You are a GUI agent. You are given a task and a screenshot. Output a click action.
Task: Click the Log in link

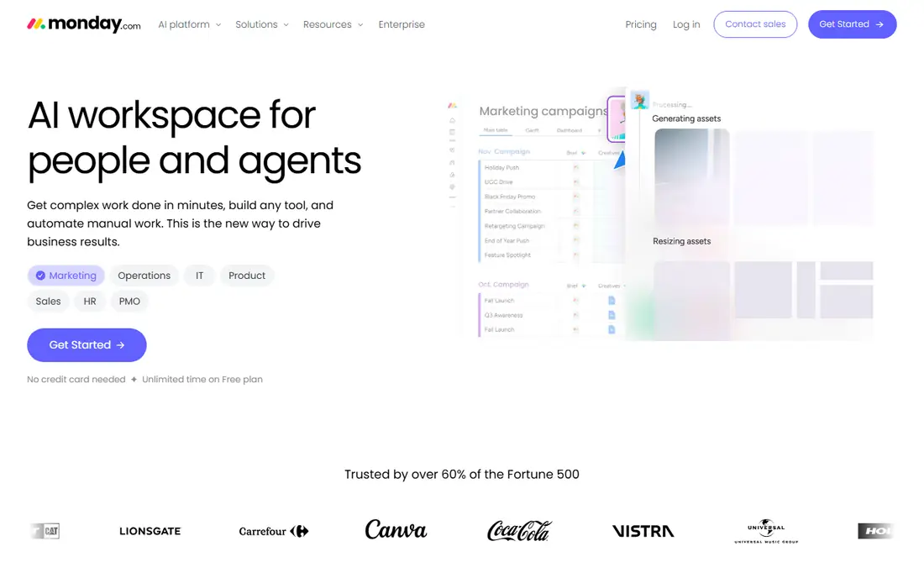click(x=686, y=24)
